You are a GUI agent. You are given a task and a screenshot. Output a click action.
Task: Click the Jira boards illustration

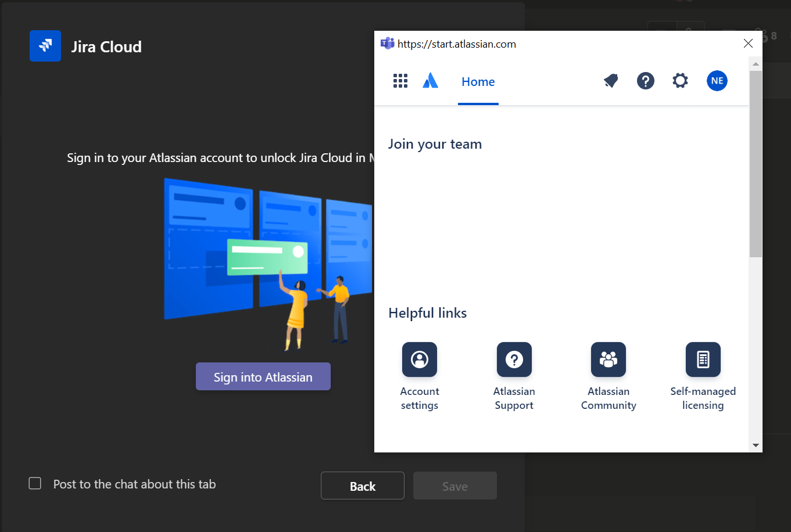269,264
